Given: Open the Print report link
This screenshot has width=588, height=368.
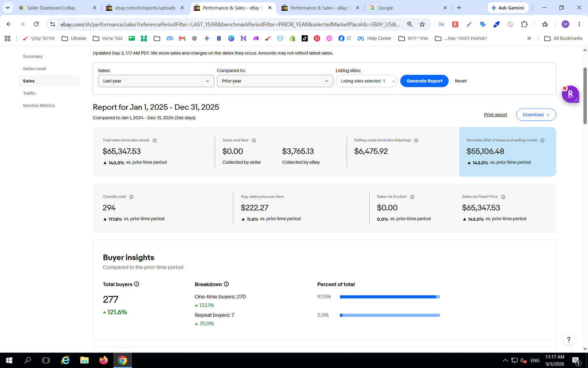Looking at the screenshot, I should tap(495, 115).
